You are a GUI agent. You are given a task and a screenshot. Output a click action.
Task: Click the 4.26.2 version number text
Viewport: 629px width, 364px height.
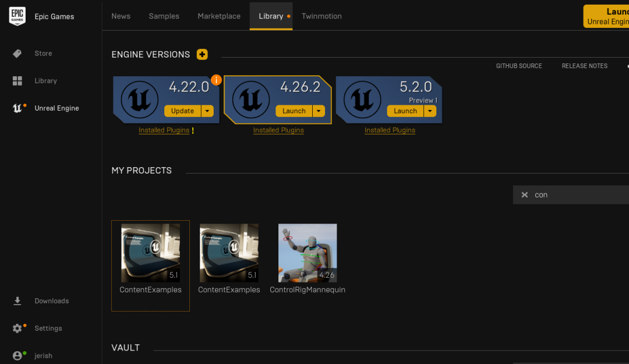(x=301, y=87)
